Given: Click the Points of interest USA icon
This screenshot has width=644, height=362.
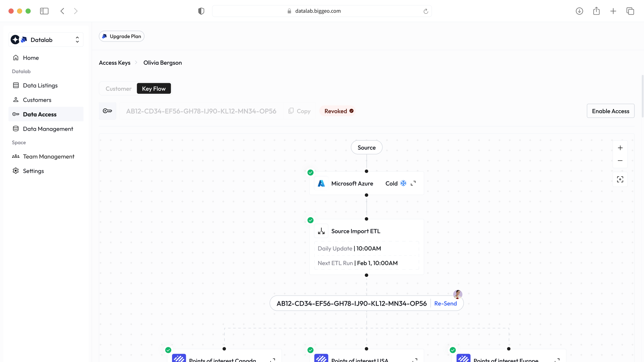Looking at the screenshot, I should [x=321, y=358].
